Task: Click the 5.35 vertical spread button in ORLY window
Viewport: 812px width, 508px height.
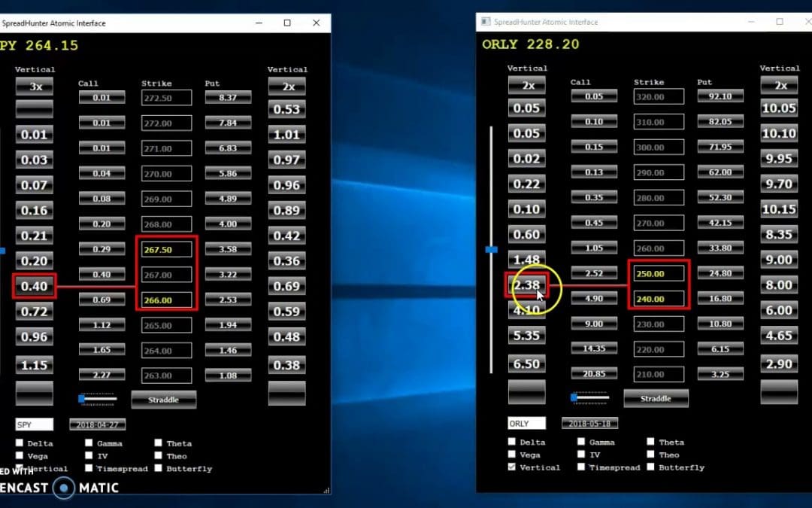Action: pos(527,336)
